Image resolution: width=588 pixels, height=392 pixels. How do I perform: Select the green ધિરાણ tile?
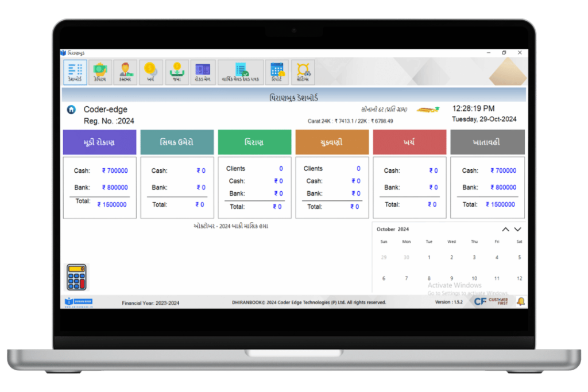coord(254,142)
